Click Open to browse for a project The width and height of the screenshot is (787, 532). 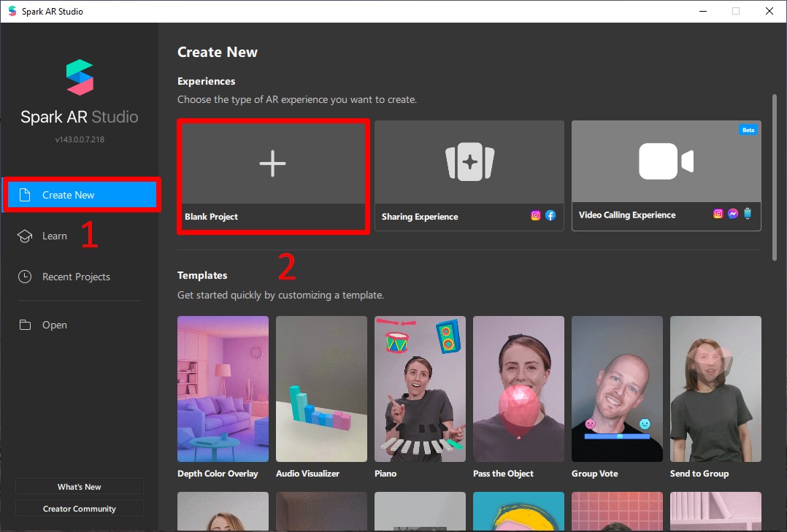(x=54, y=325)
